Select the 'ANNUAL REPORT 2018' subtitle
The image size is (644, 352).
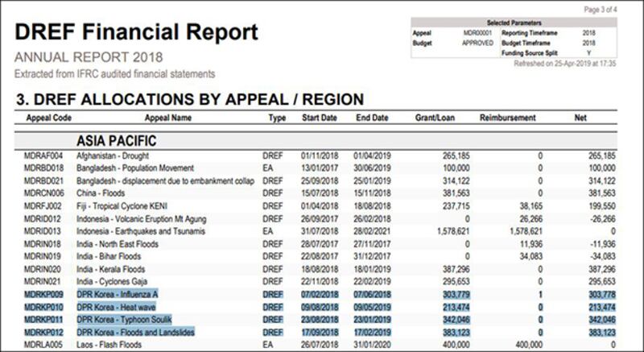tap(89, 57)
